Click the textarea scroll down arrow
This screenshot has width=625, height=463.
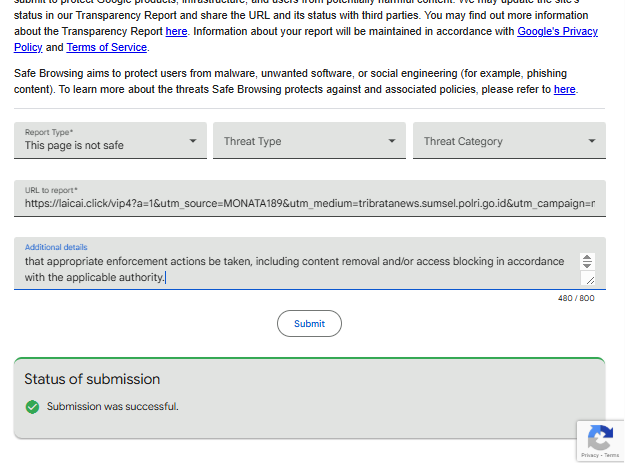coord(587,265)
